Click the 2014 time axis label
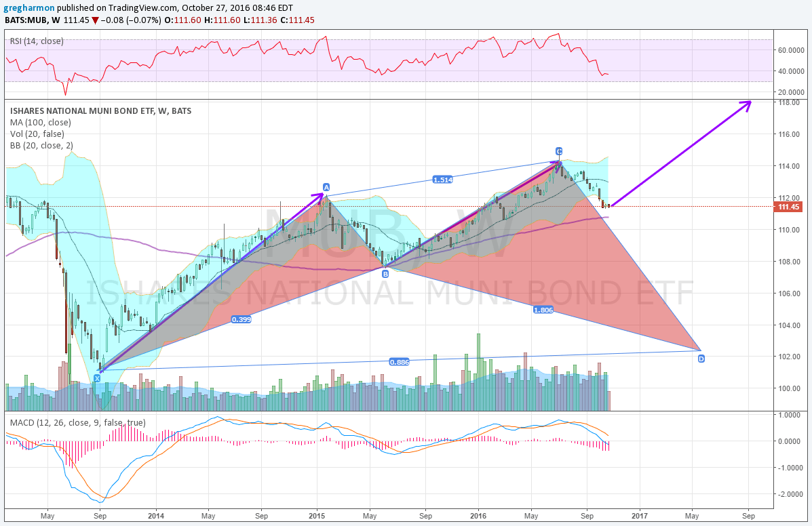This screenshot has width=812, height=526. tap(156, 517)
